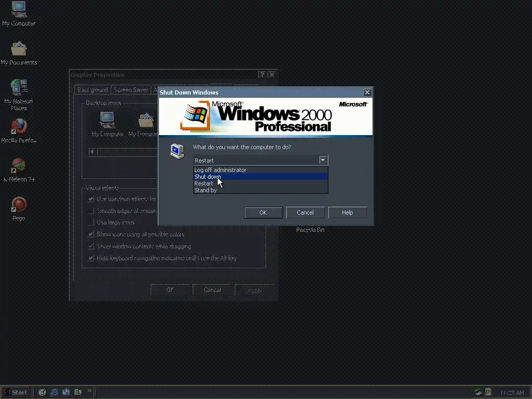Screen dimensions: 532x399
Task: Click the Start button
Action: point(16,392)
